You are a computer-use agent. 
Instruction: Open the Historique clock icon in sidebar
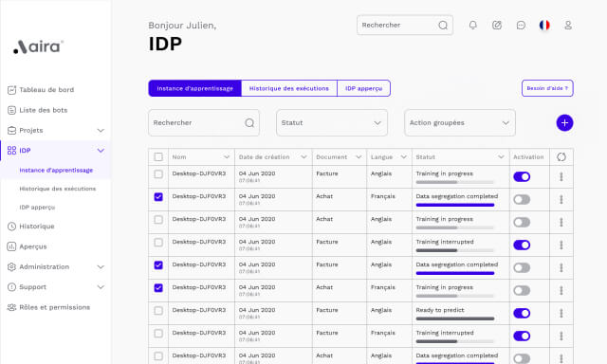[x=11, y=227]
